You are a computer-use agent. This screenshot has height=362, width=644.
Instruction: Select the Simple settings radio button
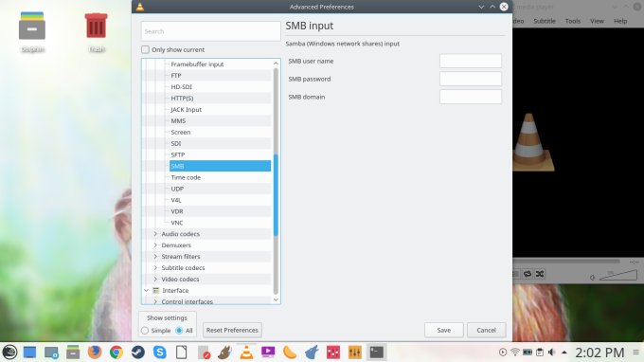pyautogui.click(x=145, y=331)
